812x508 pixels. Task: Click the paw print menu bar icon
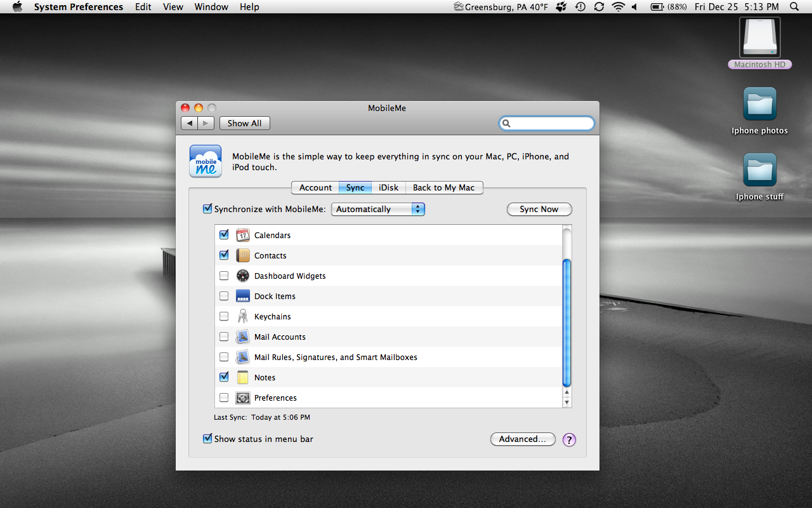561,7
